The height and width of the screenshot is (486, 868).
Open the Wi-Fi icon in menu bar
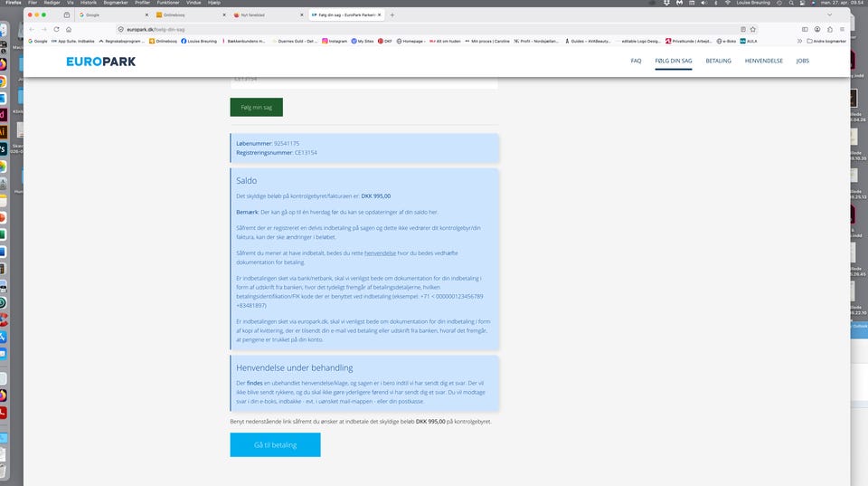pos(727,3)
